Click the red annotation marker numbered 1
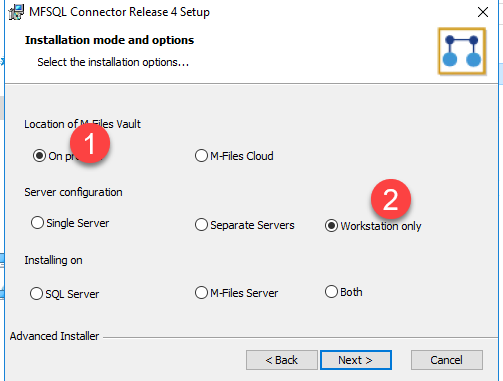Image resolution: width=503 pixels, height=381 pixels. point(90,143)
